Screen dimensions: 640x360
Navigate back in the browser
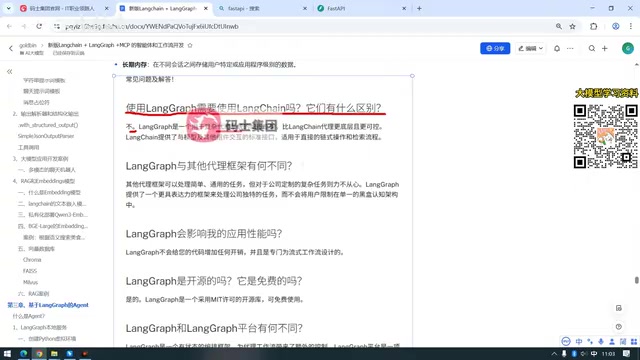pos(9,26)
